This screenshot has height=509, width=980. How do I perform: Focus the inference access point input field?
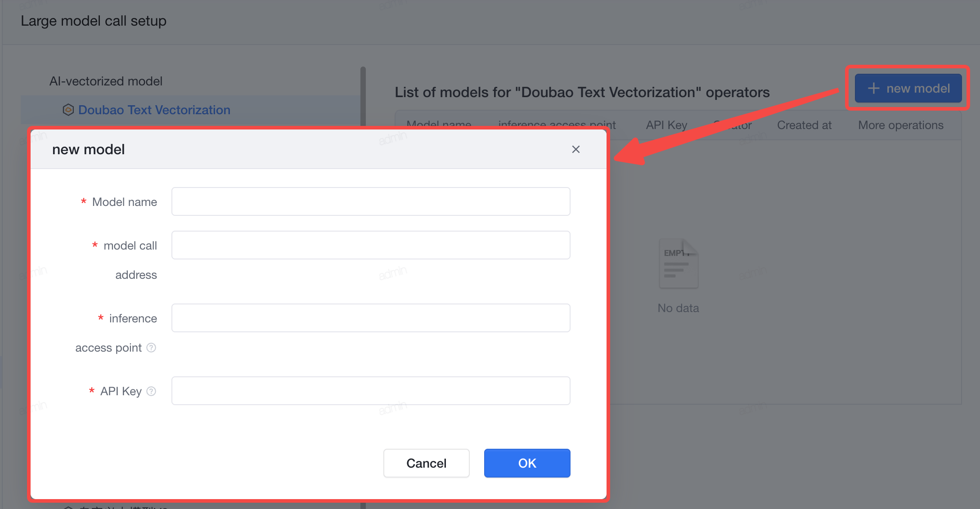click(371, 318)
